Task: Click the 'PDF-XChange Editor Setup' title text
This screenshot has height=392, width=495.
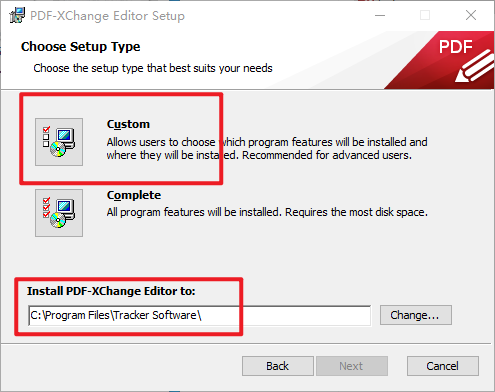Action: pos(107,16)
